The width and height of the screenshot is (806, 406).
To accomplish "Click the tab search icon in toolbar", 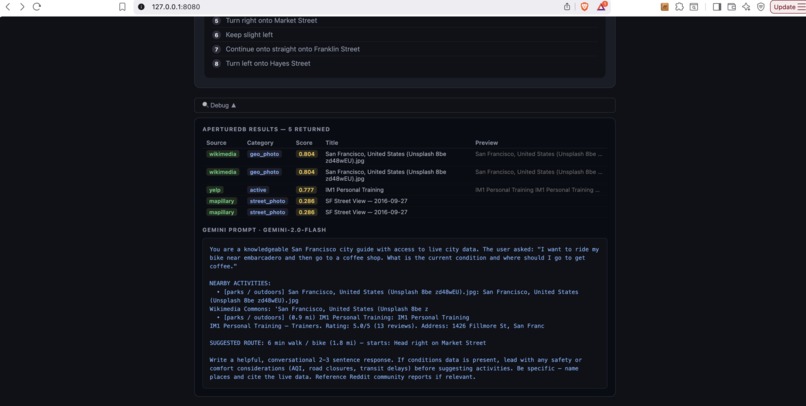I will coord(693,7).
